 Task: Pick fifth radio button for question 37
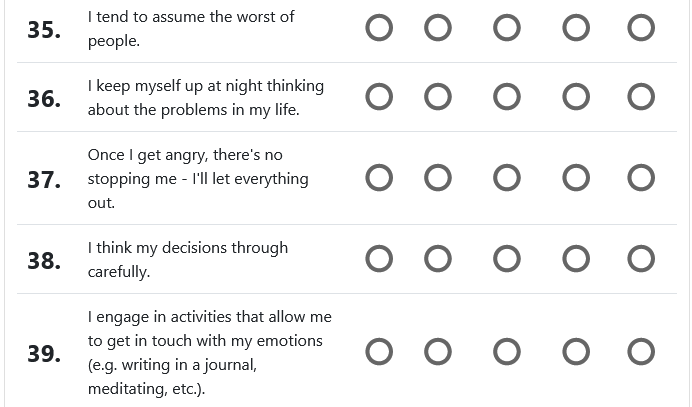641,178
